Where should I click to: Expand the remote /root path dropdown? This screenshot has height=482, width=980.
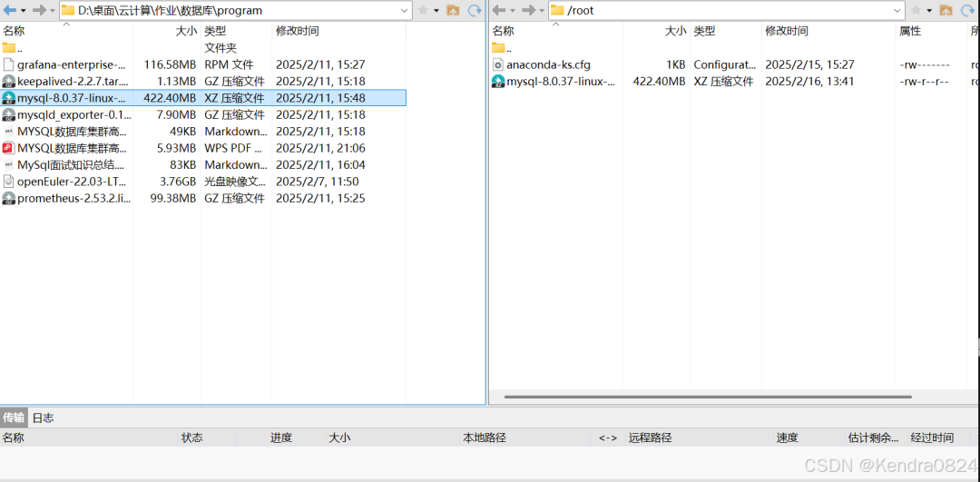[x=898, y=11]
